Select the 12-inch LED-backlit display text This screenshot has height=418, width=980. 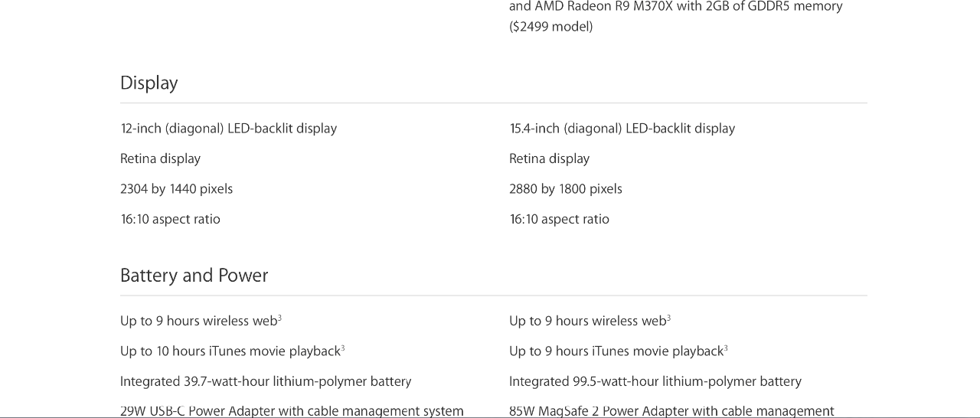point(229,129)
